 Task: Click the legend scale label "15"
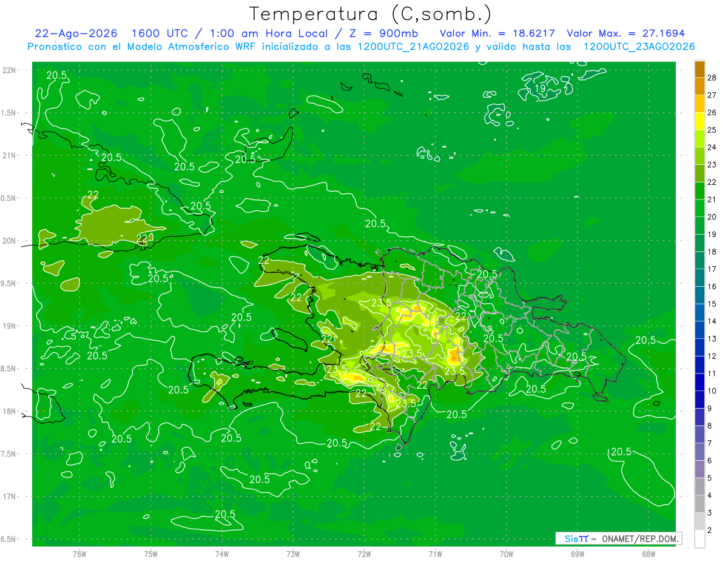[712, 304]
